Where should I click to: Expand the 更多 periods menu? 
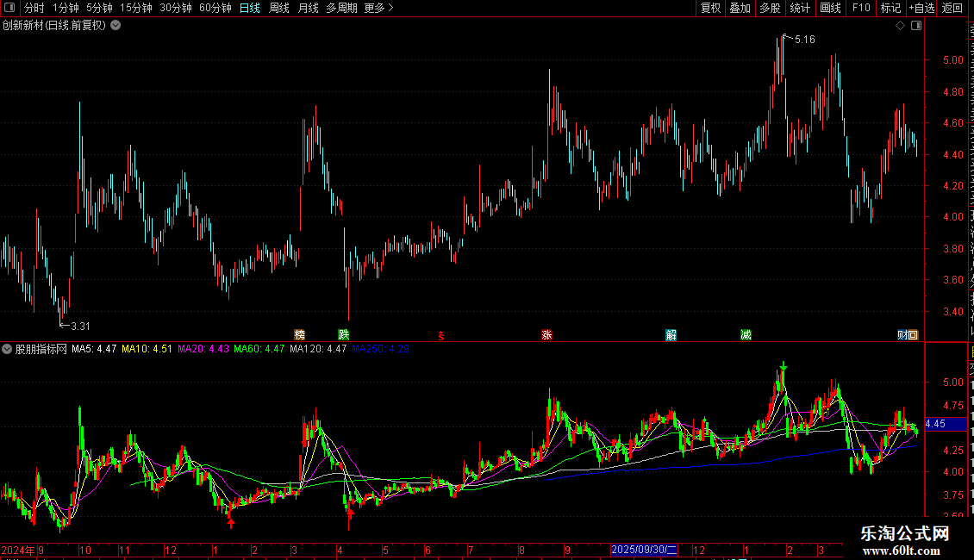click(379, 8)
